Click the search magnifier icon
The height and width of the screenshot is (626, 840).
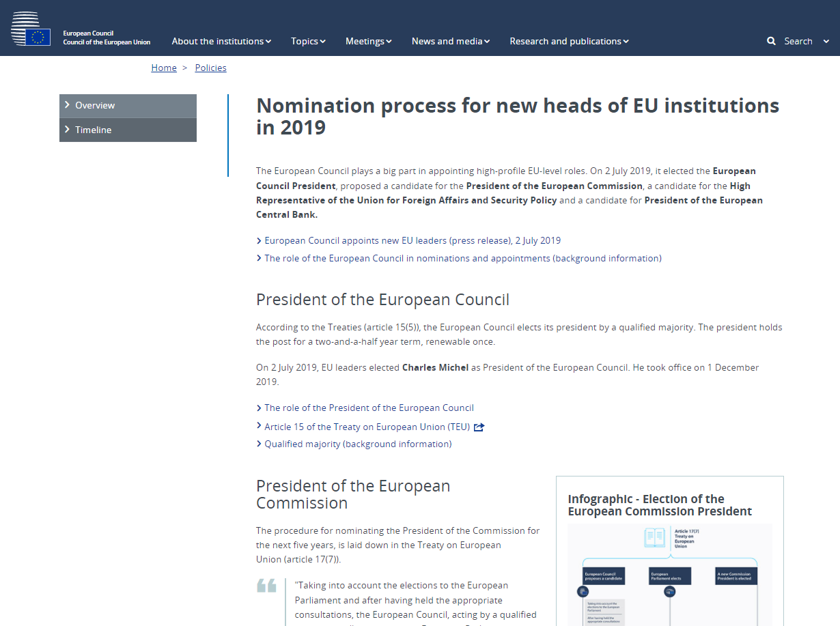(x=771, y=41)
